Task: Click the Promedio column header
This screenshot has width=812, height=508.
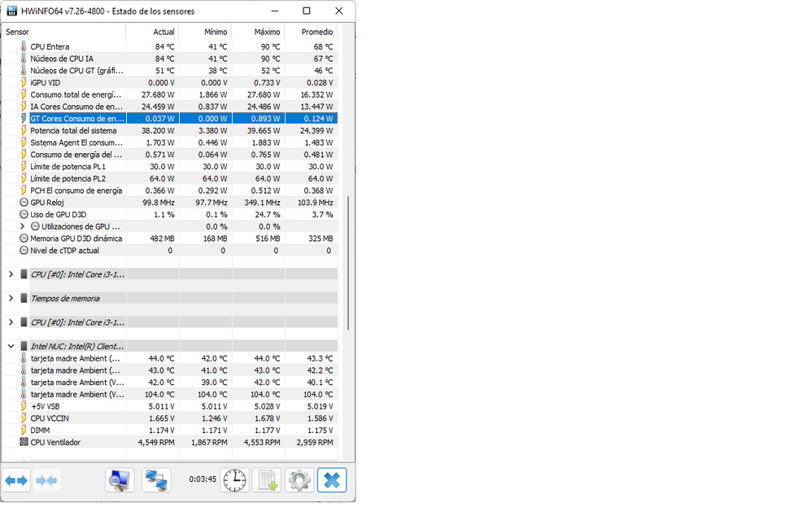Action: click(x=311, y=32)
